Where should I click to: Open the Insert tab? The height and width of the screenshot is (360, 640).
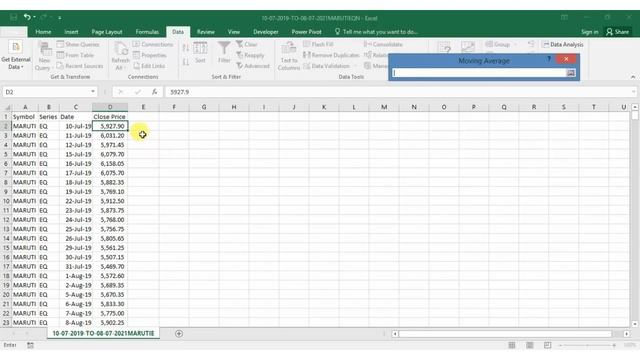(71, 32)
